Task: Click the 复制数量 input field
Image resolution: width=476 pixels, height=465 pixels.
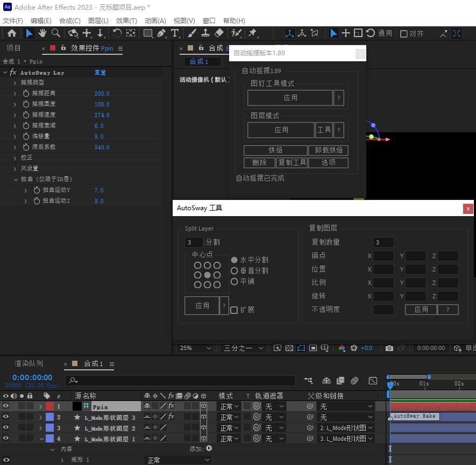Action: click(x=383, y=242)
